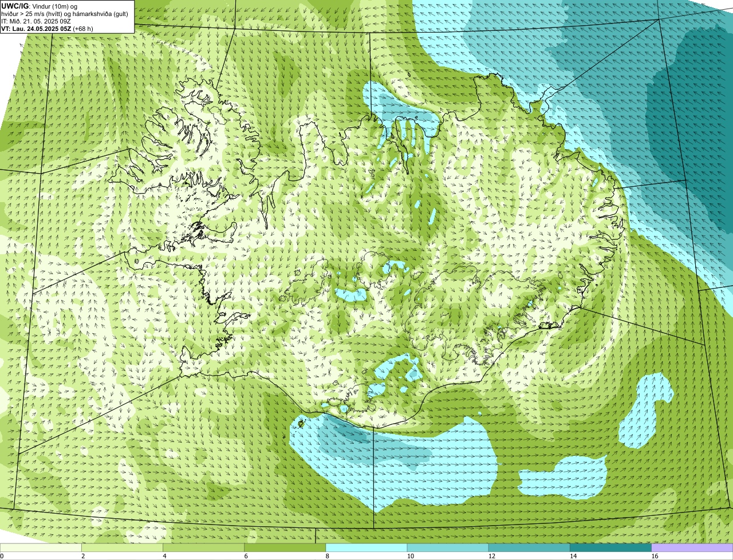
Task: Select the turquoise 10–12 m/s legend swatch
Action: [448, 547]
